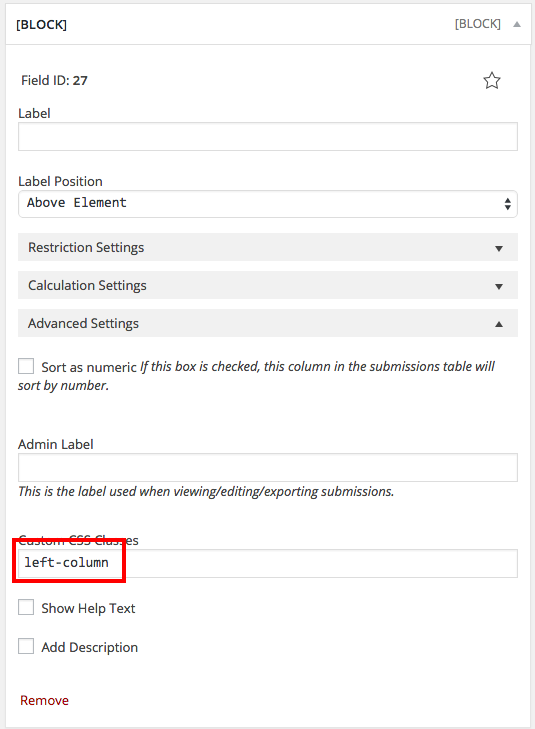This screenshot has width=535, height=729.
Task: Open the Label Position dropdown
Action: point(268,204)
